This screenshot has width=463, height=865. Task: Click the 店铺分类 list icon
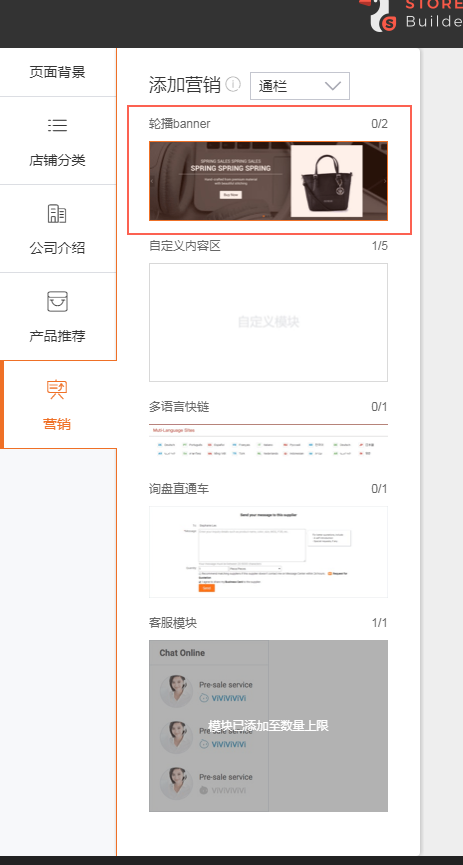(x=57, y=126)
